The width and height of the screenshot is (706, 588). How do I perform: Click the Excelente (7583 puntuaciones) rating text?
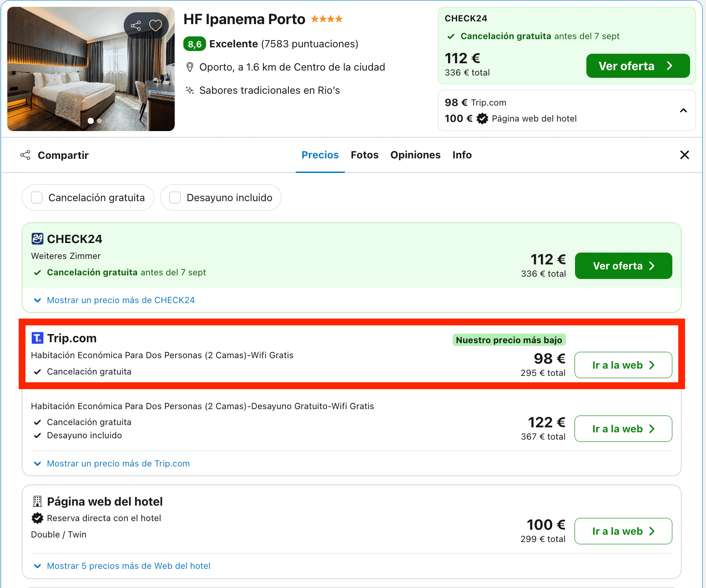284,44
